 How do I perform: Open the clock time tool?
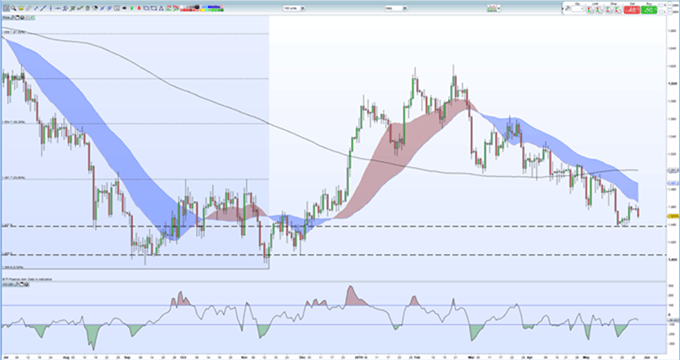[x=117, y=8]
